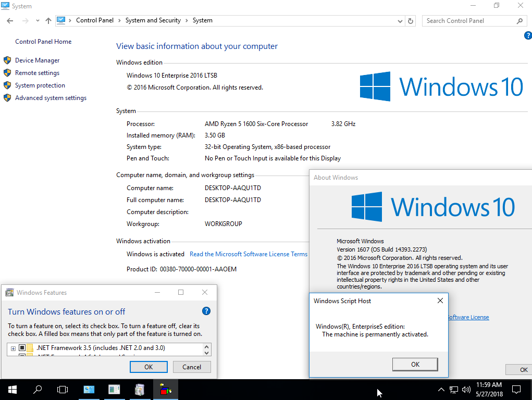The width and height of the screenshot is (532, 400).
Task: Expand the chevron after Control Panel breadcrumb
Action: 119,21
